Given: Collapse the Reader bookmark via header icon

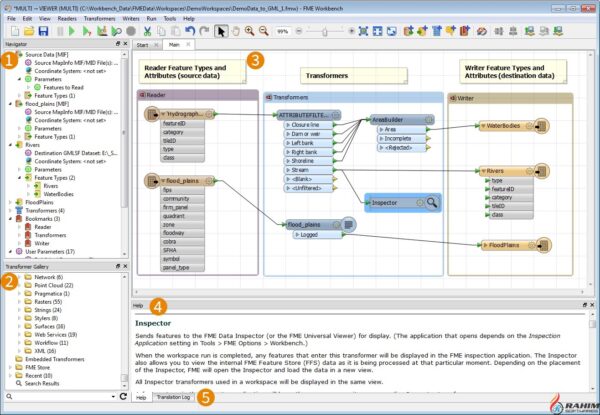Looking at the screenshot, I should (142, 95).
